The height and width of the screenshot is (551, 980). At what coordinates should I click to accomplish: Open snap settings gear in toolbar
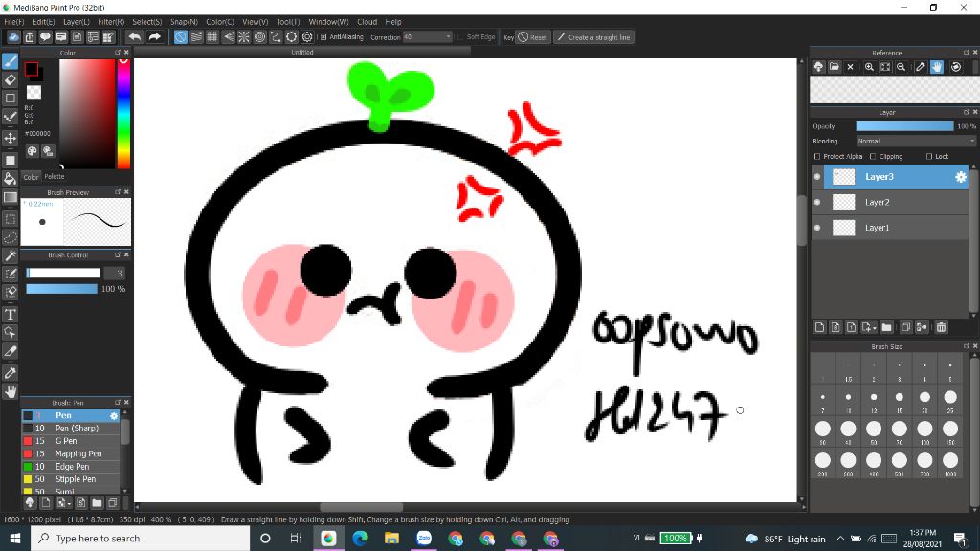[x=307, y=37]
